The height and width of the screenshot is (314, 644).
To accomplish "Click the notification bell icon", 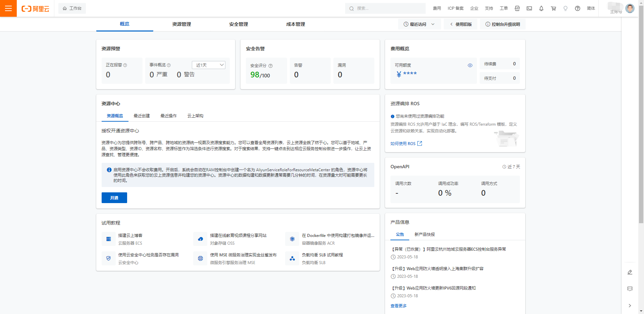I will 541,8.
